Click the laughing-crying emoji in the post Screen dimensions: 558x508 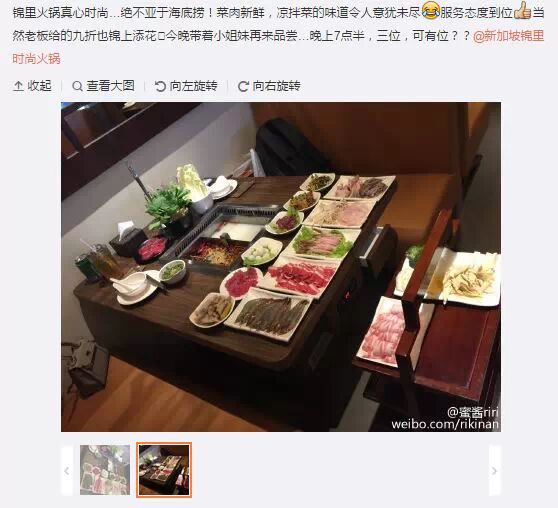pos(430,11)
